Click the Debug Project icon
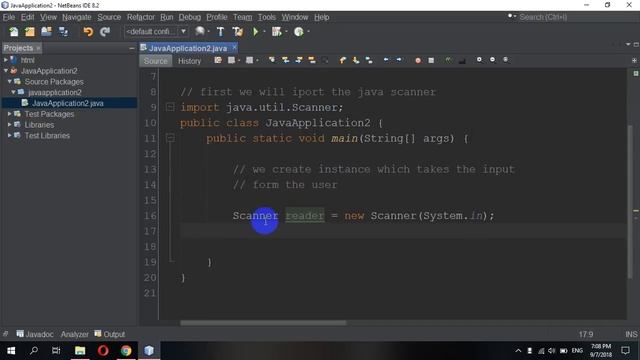The height and width of the screenshot is (360, 640). 277,31
